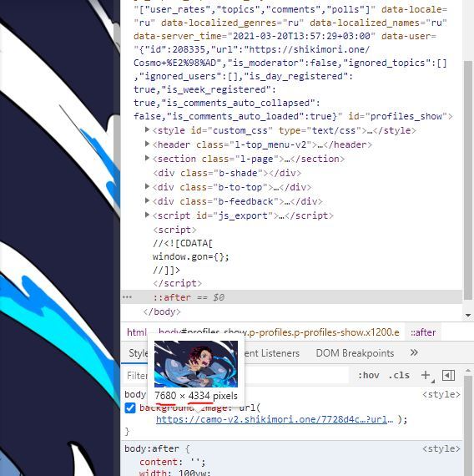Select the html breadcrumb item
The image size is (474, 476).
point(137,332)
